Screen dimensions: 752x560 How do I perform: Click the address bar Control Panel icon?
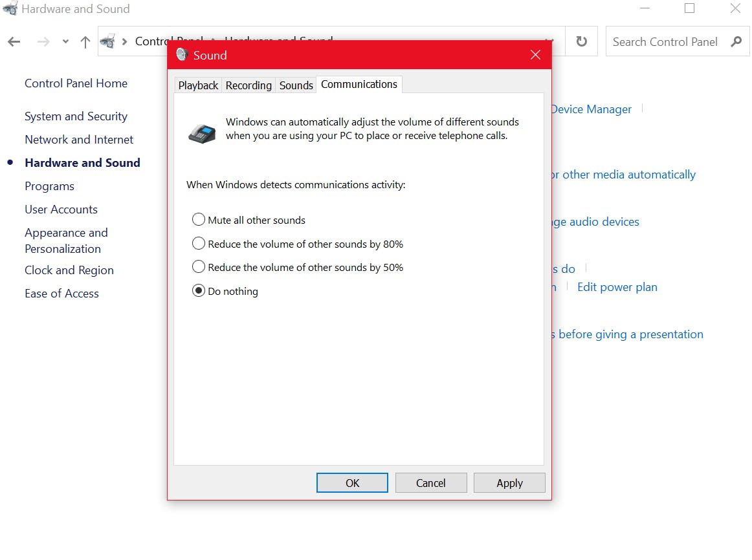pos(107,41)
